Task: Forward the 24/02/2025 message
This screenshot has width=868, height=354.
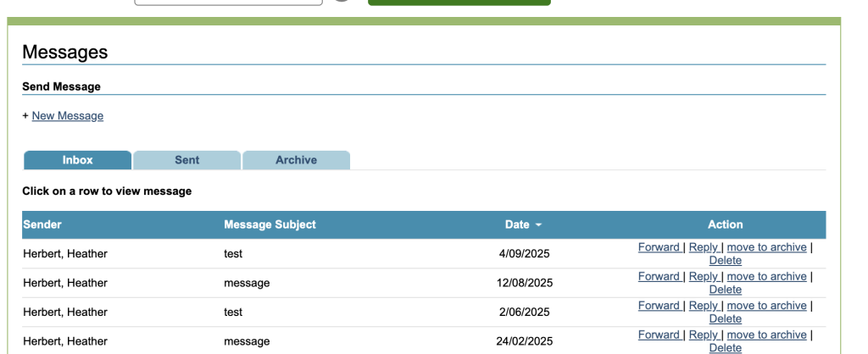Action: [659, 335]
